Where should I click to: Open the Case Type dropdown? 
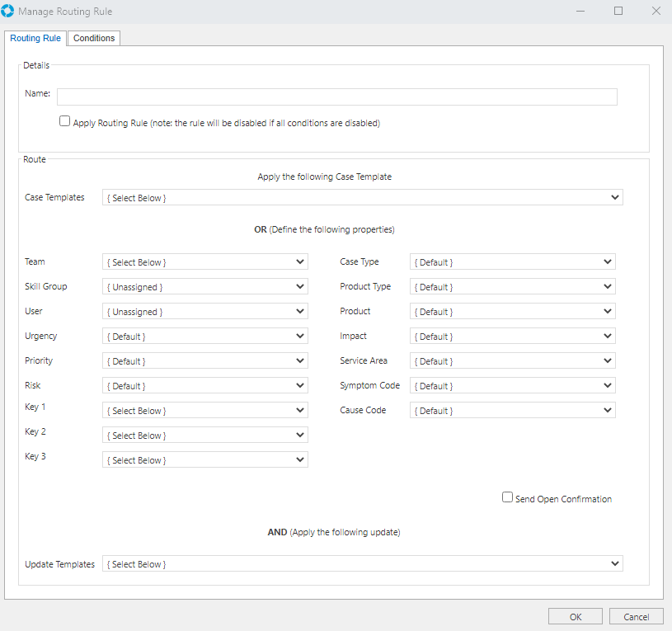512,262
